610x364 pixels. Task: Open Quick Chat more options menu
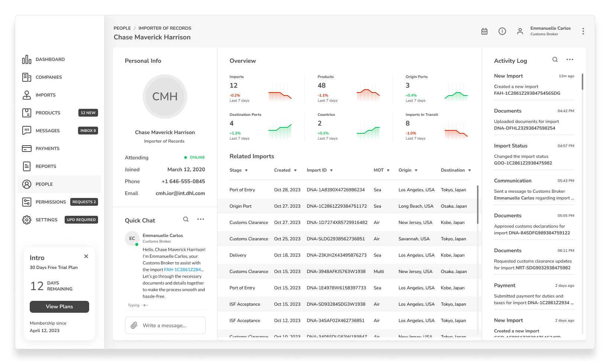click(201, 219)
